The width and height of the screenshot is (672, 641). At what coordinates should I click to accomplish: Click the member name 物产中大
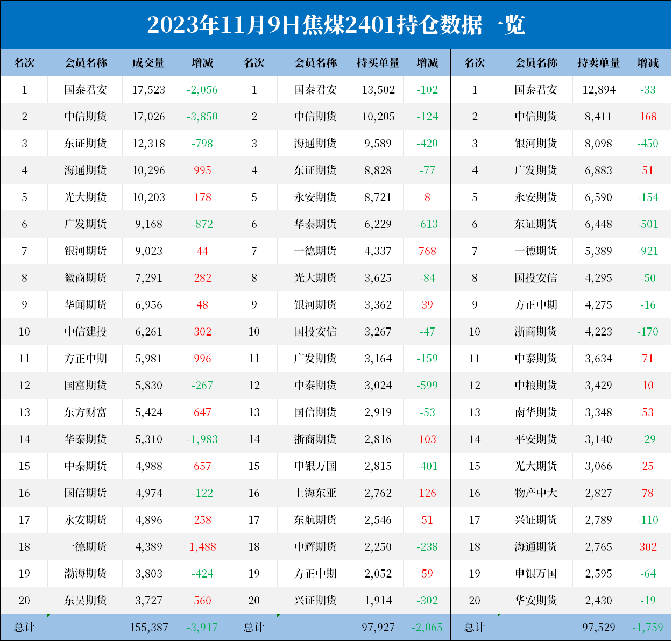pyautogui.click(x=536, y=493)
